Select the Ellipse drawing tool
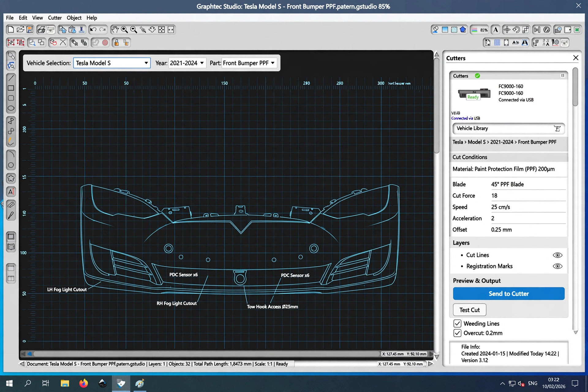The height and width of the screenshot is (392, 588). (x=11, y=108)
